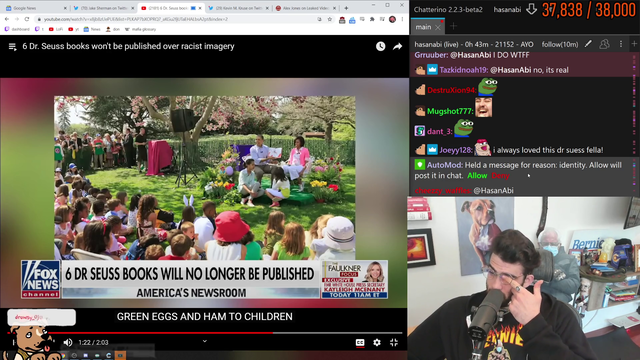Click the username cheezzy_waffles in chat
640x360 pixels.
[x=442, y=191]
